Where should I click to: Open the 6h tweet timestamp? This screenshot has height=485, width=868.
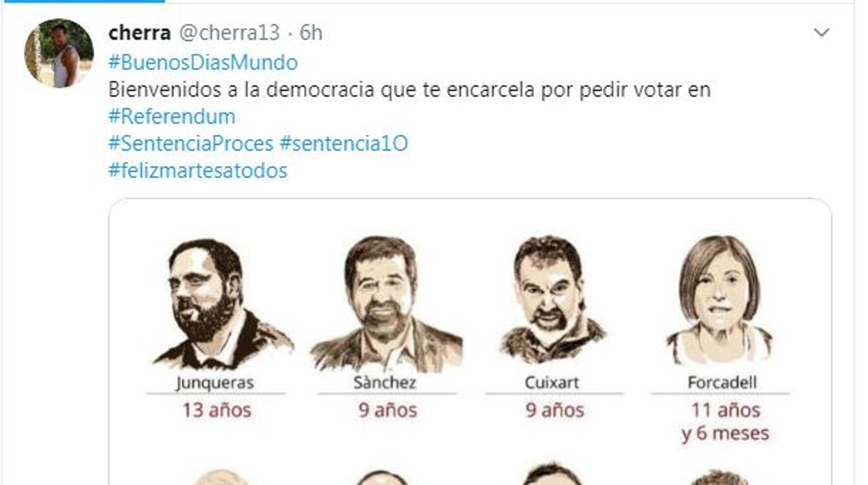(311, 33)
